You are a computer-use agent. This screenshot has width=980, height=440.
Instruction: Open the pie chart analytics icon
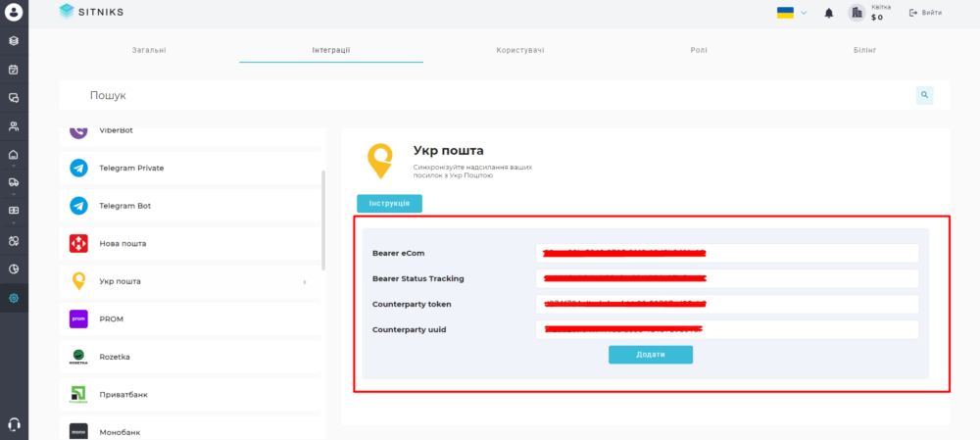[14, 269]
